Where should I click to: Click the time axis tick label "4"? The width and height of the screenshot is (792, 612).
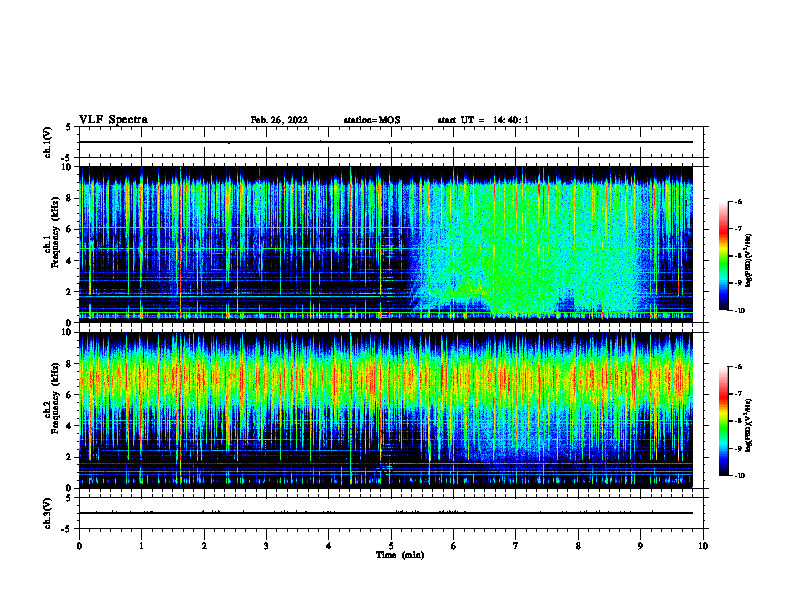[x=328, y=546]
